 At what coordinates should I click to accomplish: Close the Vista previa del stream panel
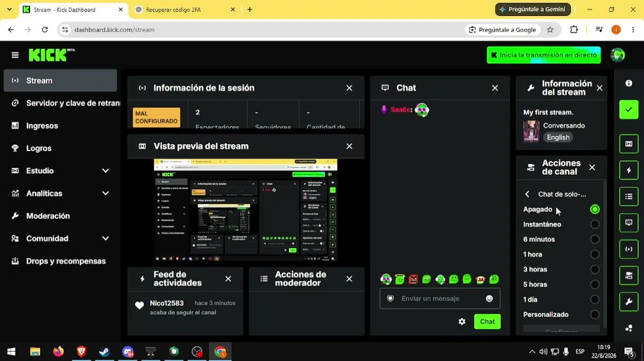coord(349,146)
